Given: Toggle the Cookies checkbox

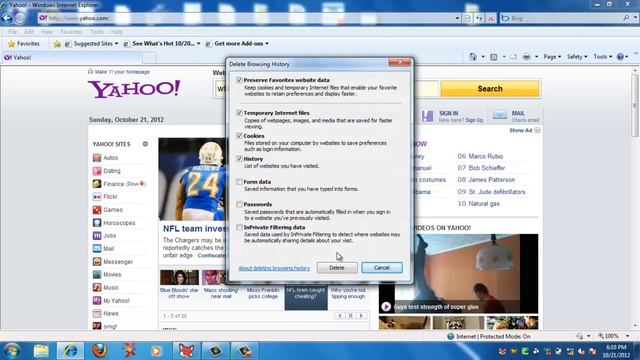Looking at the screenshot, I should pos(239,136).
